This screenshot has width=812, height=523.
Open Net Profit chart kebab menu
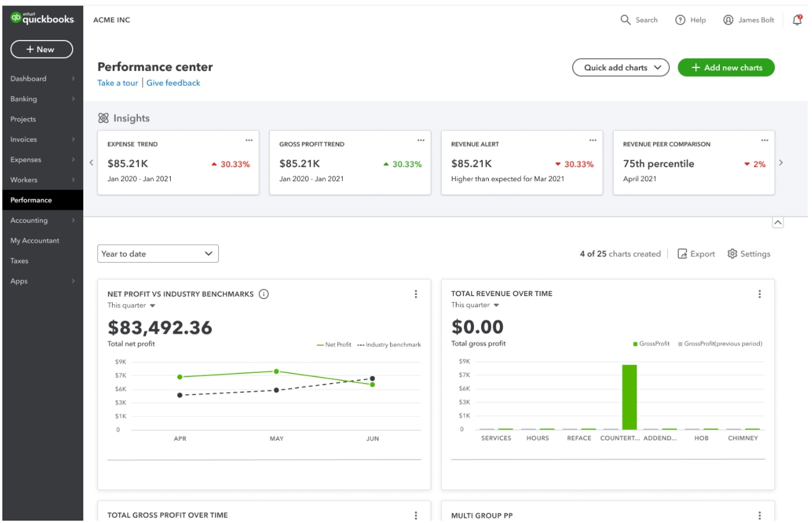pyautogui.click(x=416, y=294)
